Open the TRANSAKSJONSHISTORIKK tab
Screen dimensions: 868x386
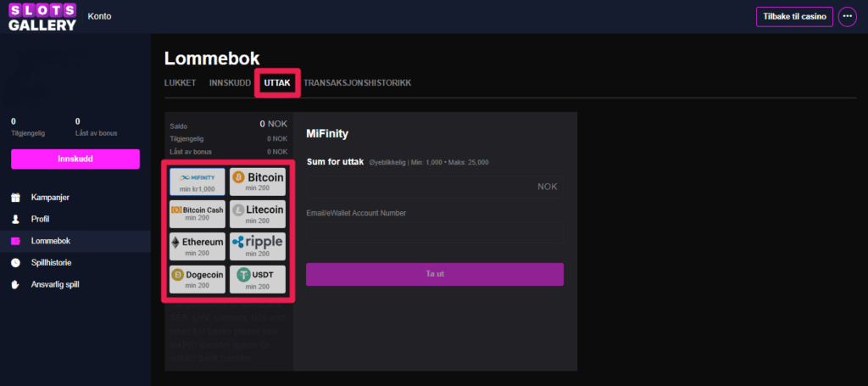357,83
